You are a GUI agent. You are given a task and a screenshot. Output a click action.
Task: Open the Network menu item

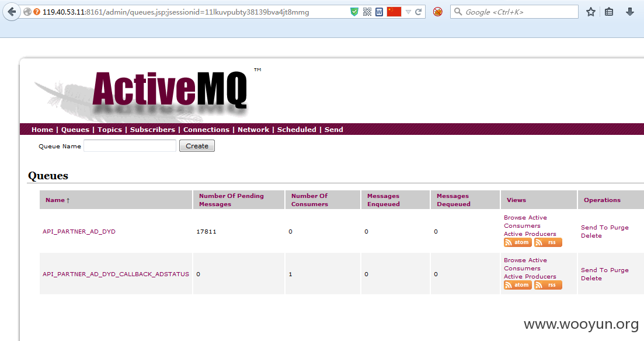tap(253, 130)
